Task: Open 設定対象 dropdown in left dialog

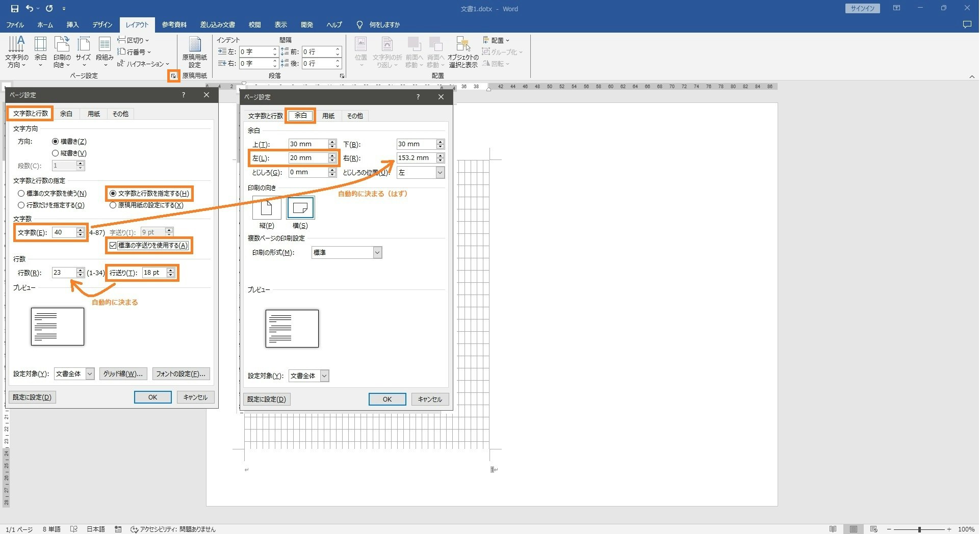Action: click(x=90, y=374)
